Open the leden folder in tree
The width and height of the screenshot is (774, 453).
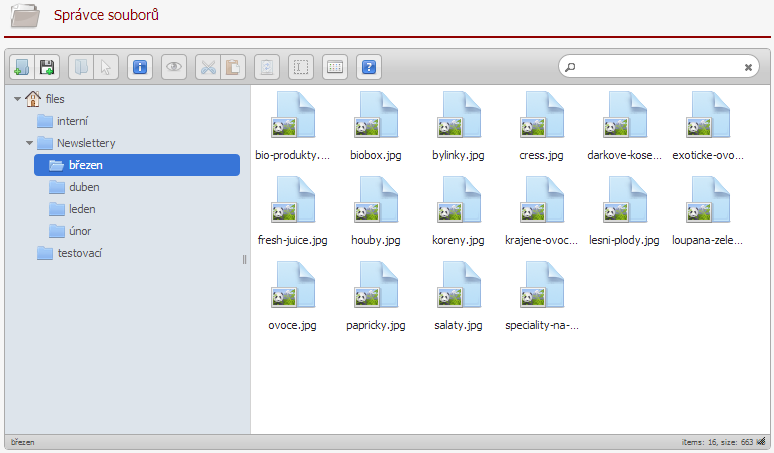[x=73, y=209]
